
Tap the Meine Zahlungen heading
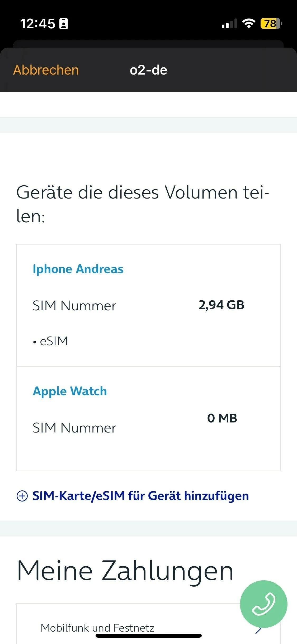[125, 571]
